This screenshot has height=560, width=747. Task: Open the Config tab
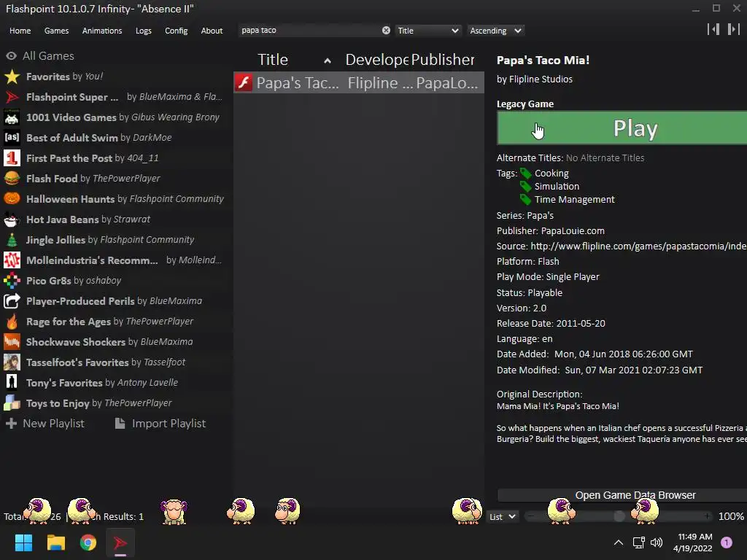click(177, 31)
